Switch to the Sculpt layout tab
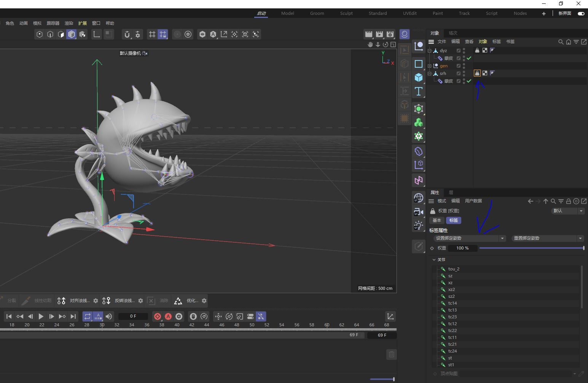588x383 pixels. [346, 13]
